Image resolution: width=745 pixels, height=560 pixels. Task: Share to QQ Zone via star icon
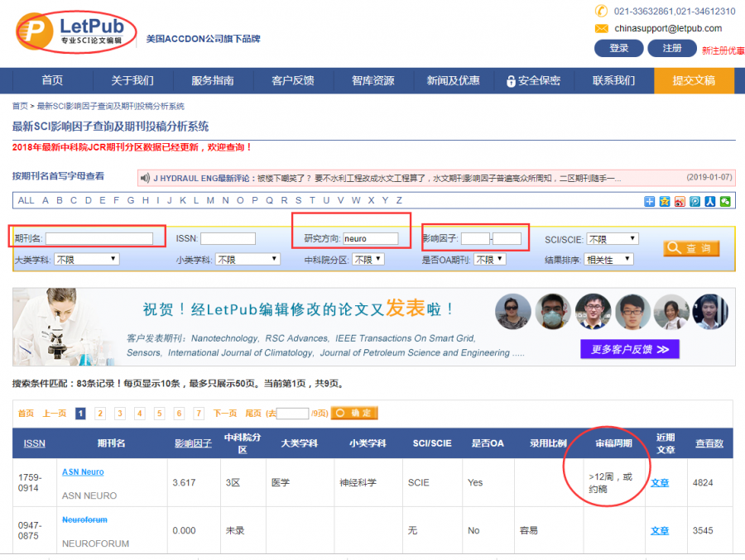[664, 201]
